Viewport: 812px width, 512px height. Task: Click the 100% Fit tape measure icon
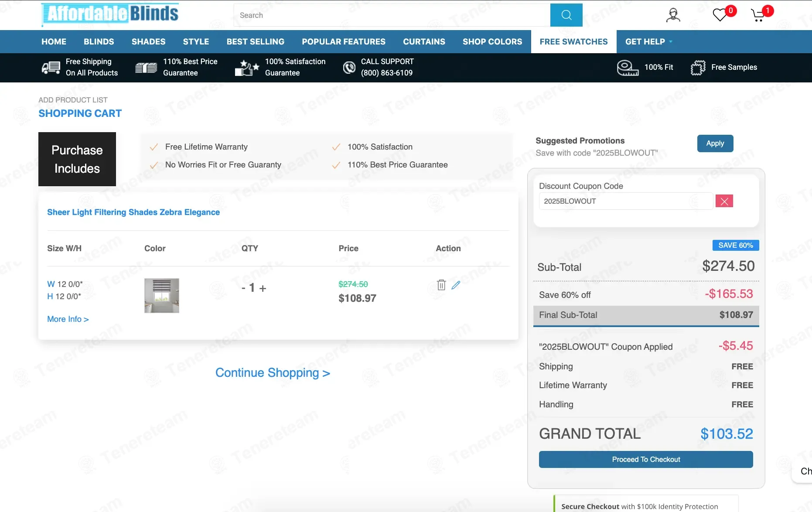coord(628,68)
